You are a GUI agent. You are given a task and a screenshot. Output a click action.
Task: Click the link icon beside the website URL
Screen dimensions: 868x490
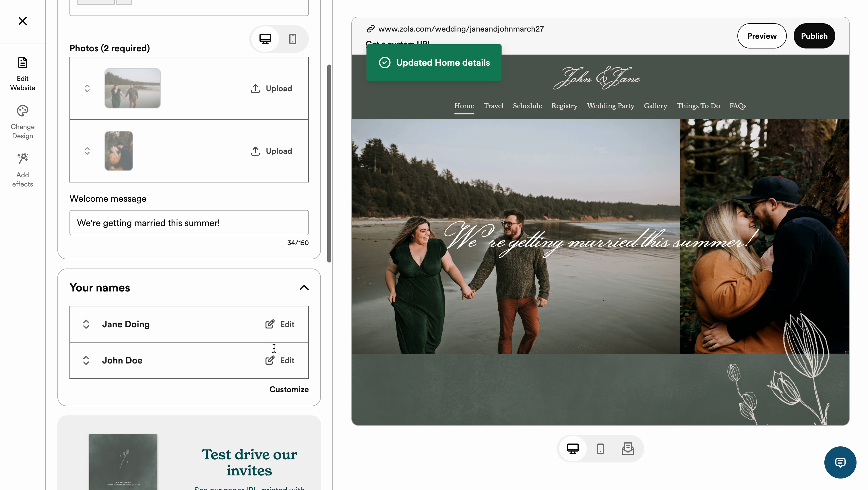(x=371, y=29)
